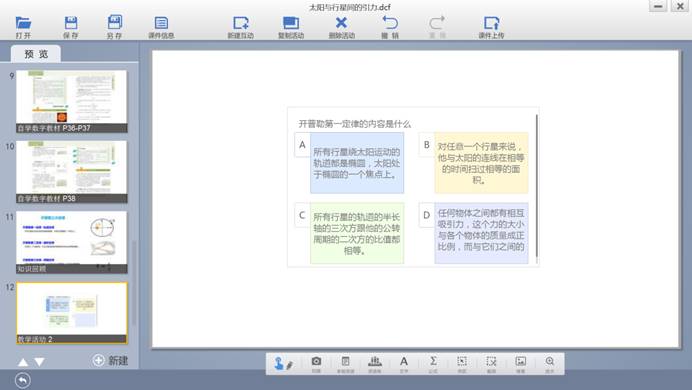Open a courseware file with 打开 icon

point(23,27)
